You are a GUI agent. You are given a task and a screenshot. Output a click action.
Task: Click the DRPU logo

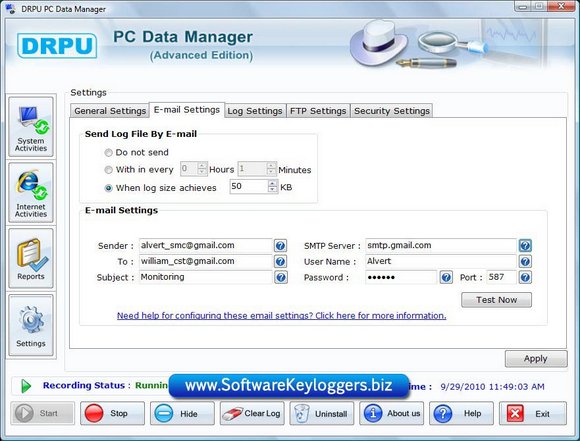click(x=57, y=46)
